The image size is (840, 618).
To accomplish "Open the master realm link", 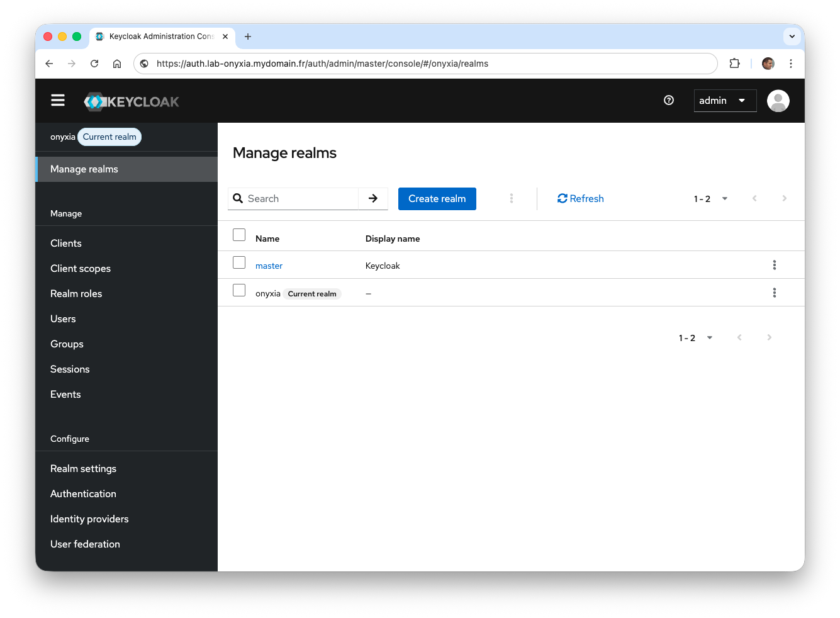I will (x=269, y=266).
